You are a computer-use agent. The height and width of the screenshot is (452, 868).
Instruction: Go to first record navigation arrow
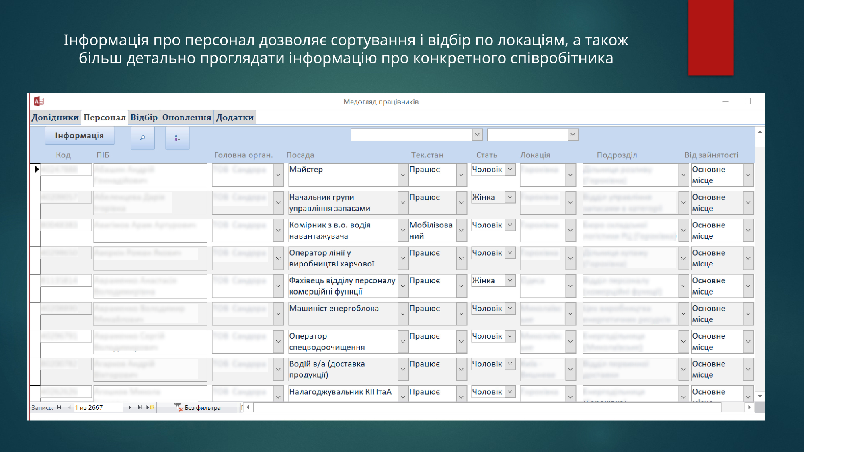point(59,407)
